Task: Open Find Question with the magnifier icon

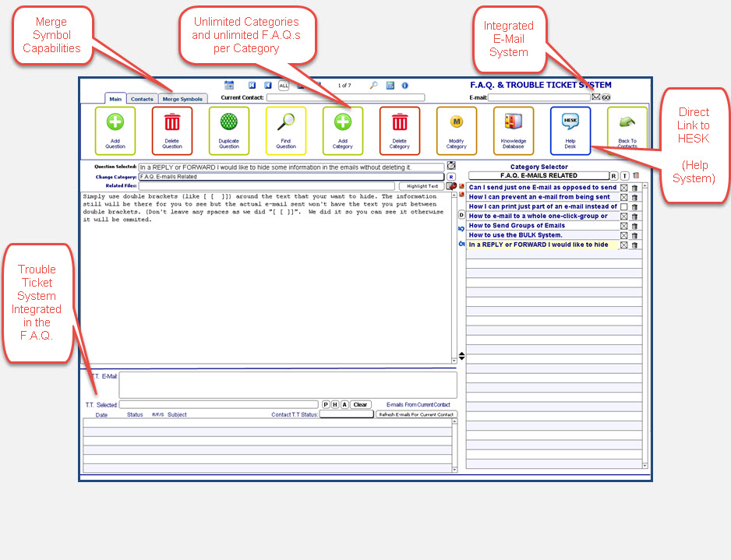Action: (285, 125)
